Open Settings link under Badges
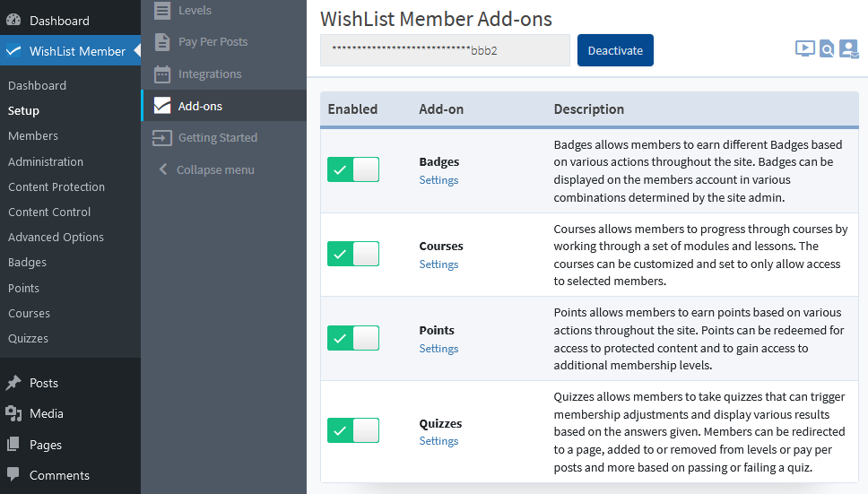Image resolution: width=868 pixels, height=494 pixels. [438, 180]
